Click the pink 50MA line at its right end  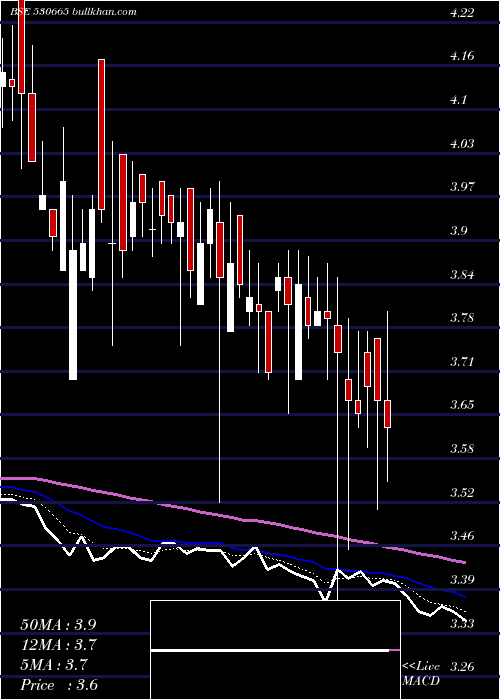point(463,562)
